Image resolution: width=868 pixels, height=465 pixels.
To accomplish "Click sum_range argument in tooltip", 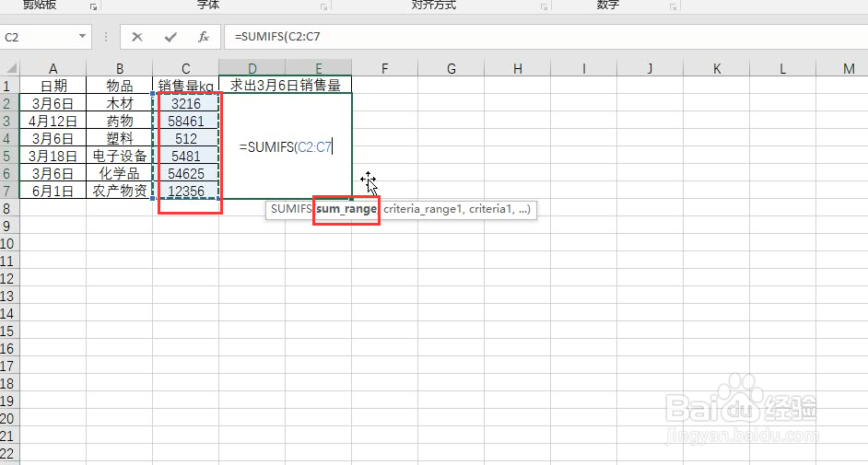I will [x=346, y=209].
